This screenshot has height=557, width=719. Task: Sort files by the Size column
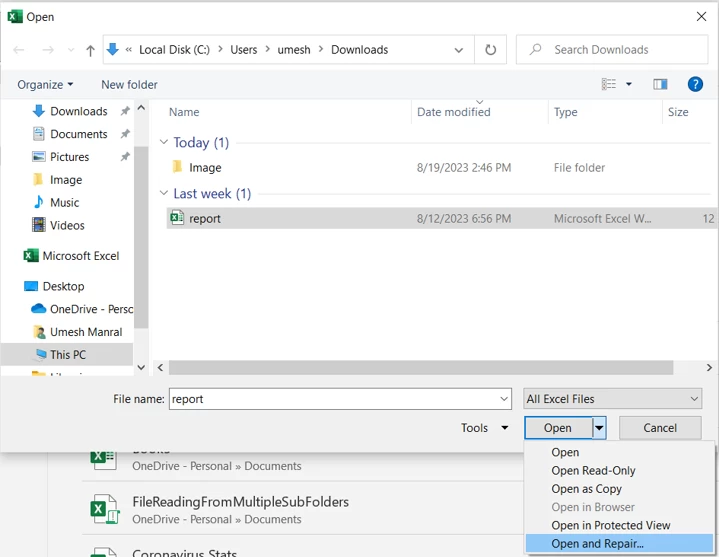coord(678,112)
